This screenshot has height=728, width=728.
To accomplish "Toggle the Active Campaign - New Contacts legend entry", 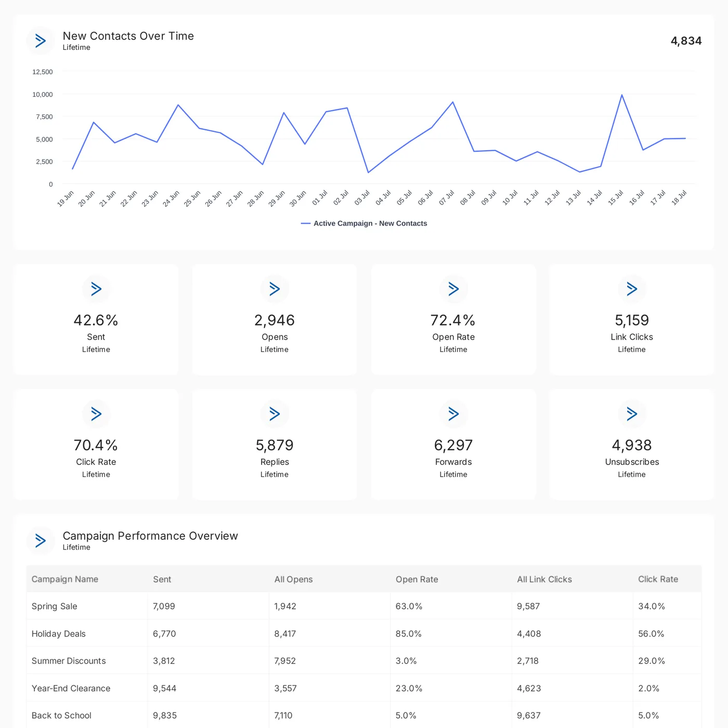I will pyautogui.click(x=364, y=223).
